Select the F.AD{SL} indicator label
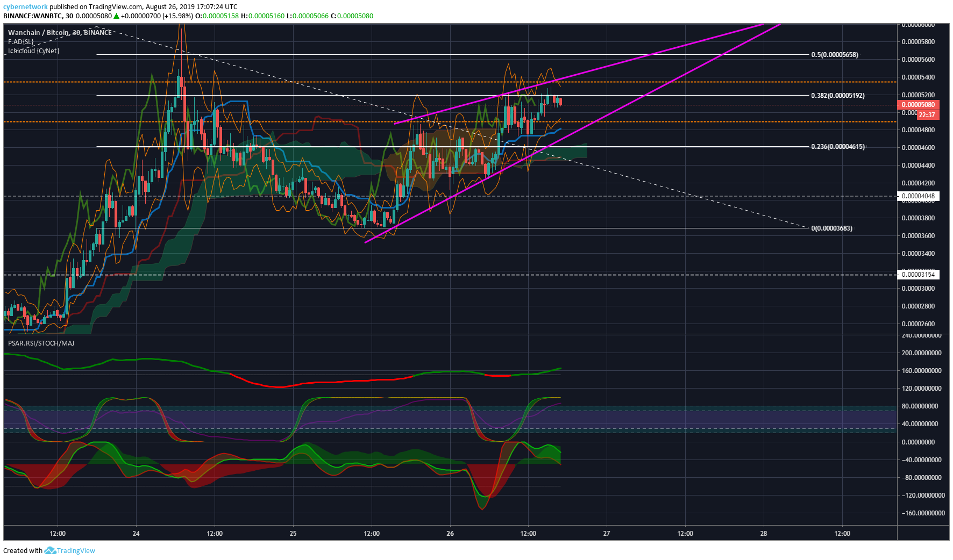This screenshot has height=560, width=953. point(21,42)
